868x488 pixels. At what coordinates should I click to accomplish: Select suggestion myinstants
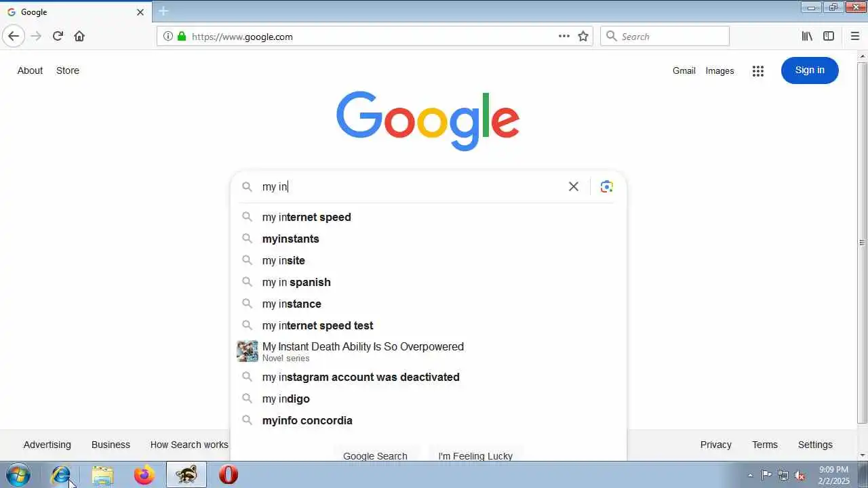point(429,239)
